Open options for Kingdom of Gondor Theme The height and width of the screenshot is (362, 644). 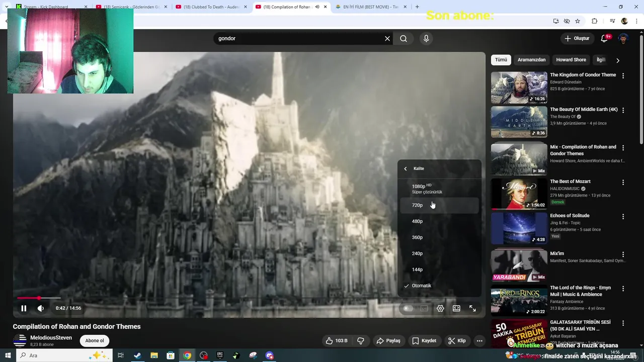(x=623, y=76)
